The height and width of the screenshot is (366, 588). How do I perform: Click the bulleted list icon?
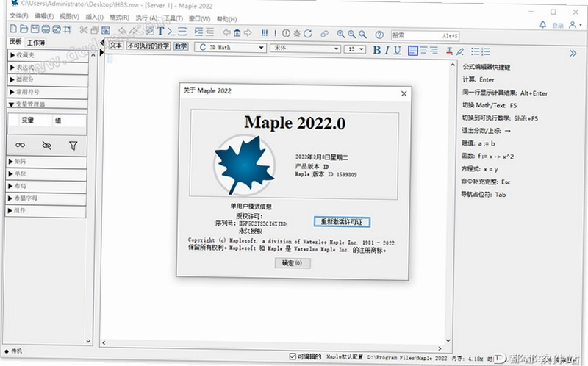tap(475, 51)
